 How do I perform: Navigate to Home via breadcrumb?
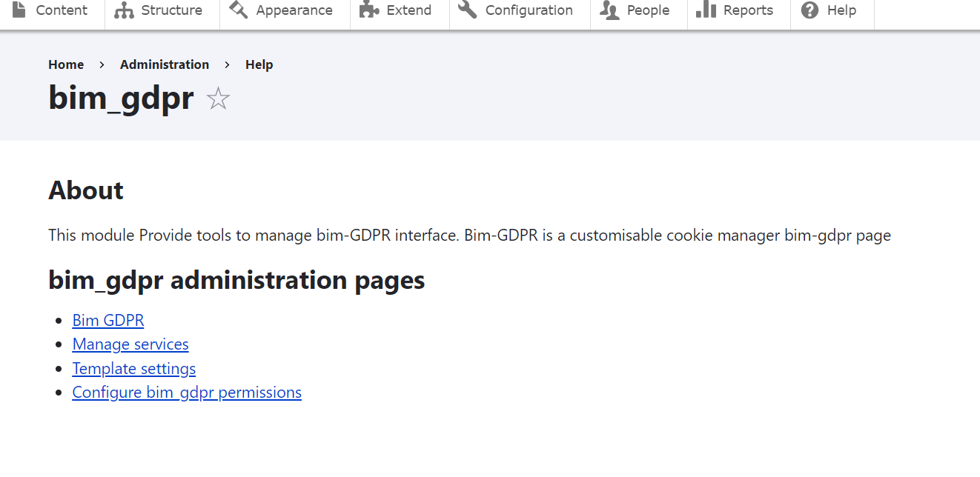pos(66,64)
